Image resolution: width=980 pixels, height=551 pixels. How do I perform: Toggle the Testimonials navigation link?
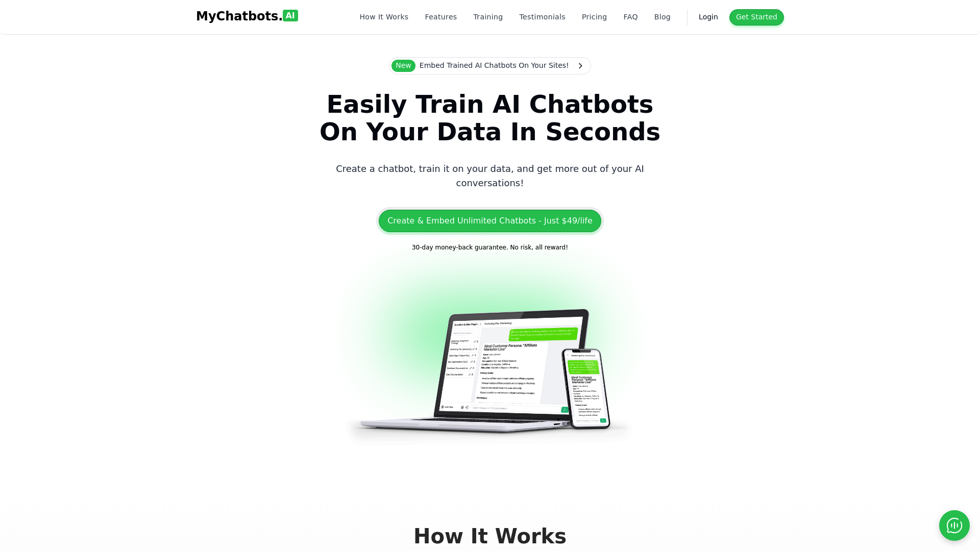point(542,17)
